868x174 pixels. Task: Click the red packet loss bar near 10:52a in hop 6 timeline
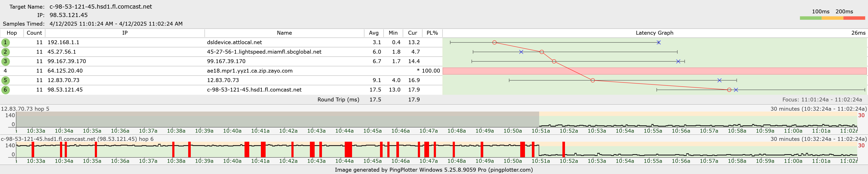tap(563, 149)
